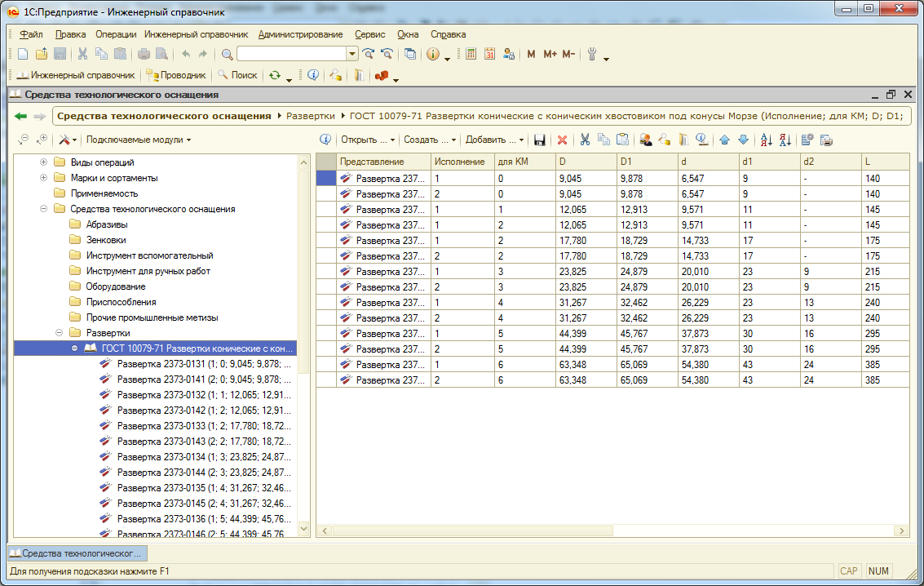
Task: Click the green back navigation arrow
Action: (20, 116)
